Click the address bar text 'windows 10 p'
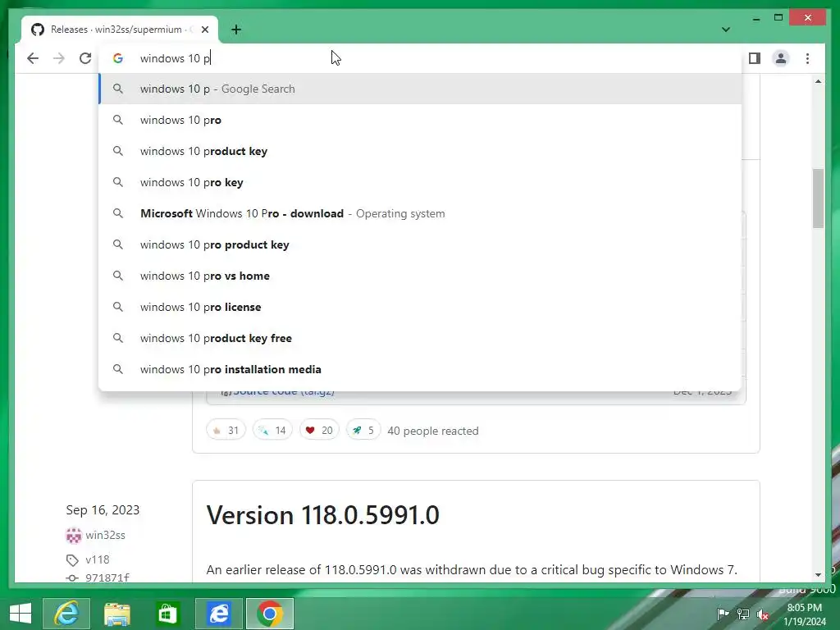 click(x=176, y=58)
